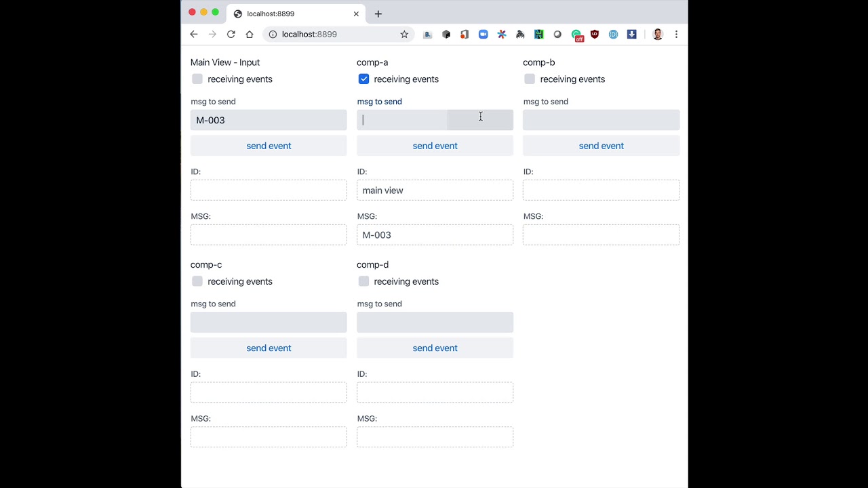The image size is (868, 488).
Task: Open the uBlock Origin shield extension
Action: pos(595,34)
